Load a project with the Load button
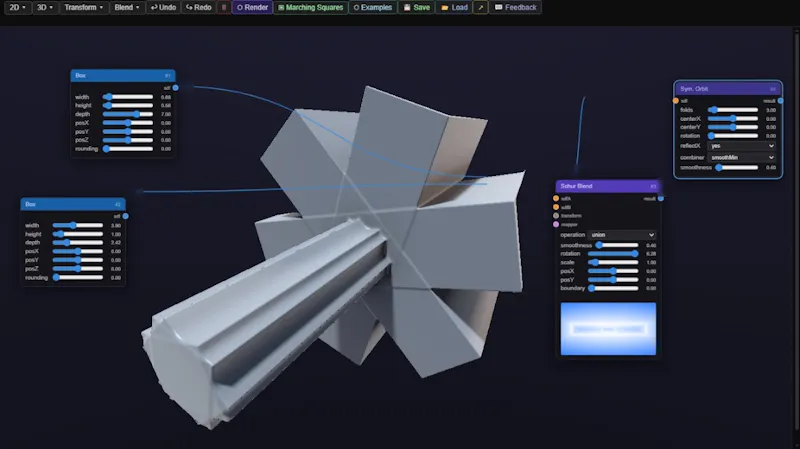The width and height of the screenshot is (800, 449). point(454,7)
